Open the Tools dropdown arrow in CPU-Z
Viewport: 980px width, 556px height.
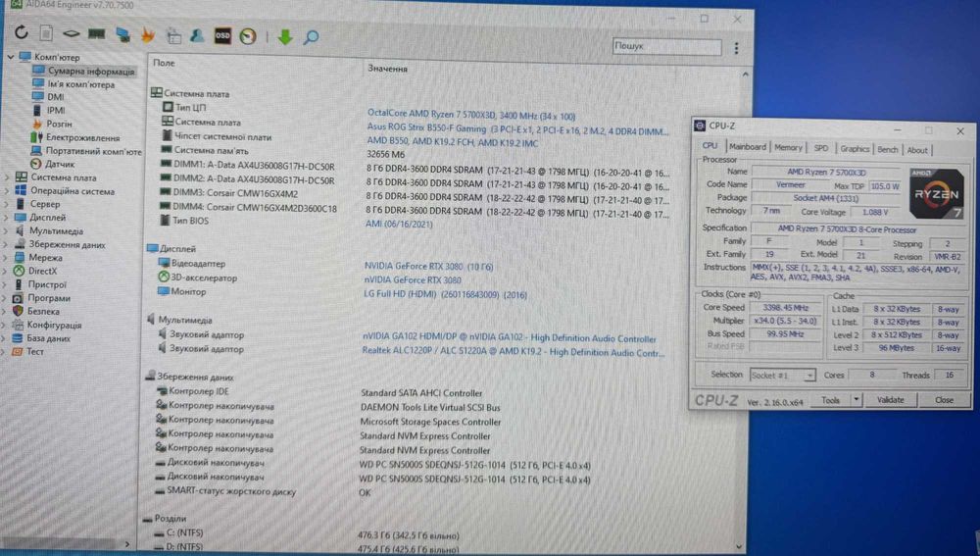pyautogui.click(x=857, y=400)
